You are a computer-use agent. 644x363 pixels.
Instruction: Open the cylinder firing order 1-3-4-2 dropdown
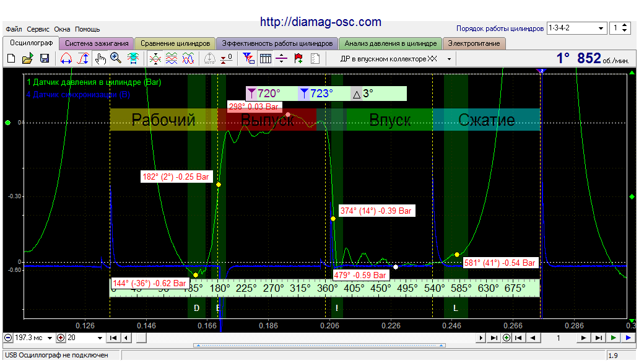(601, 28)
